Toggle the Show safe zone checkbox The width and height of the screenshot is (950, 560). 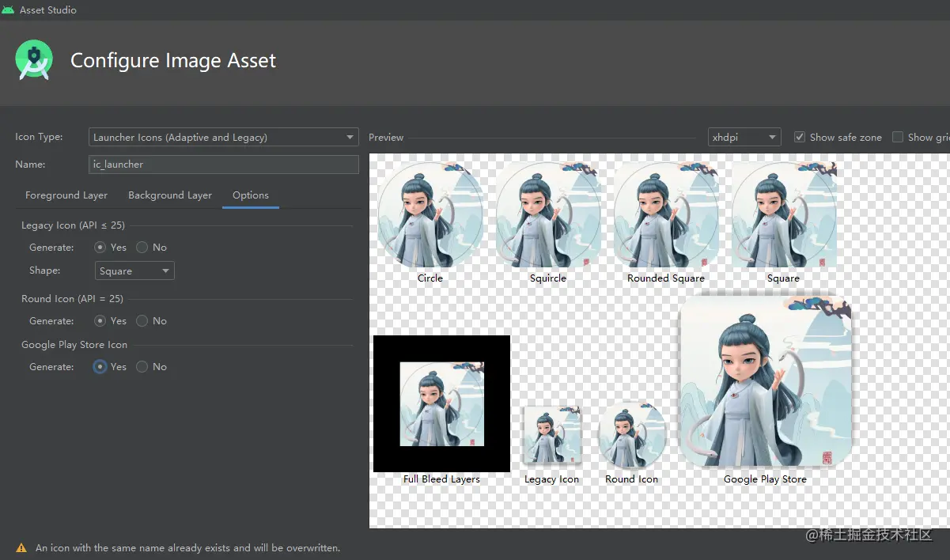(x=800, y=137)
